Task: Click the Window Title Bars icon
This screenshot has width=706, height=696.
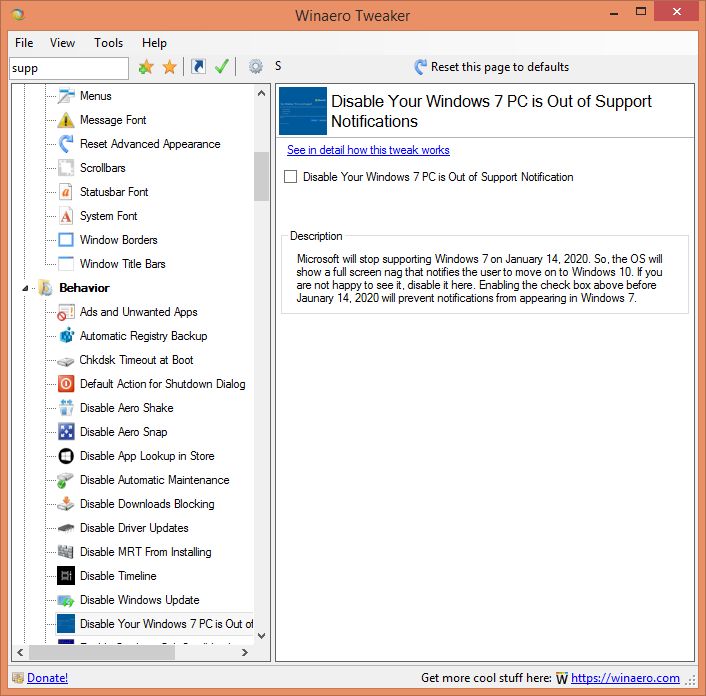Action: click(66, 264)
